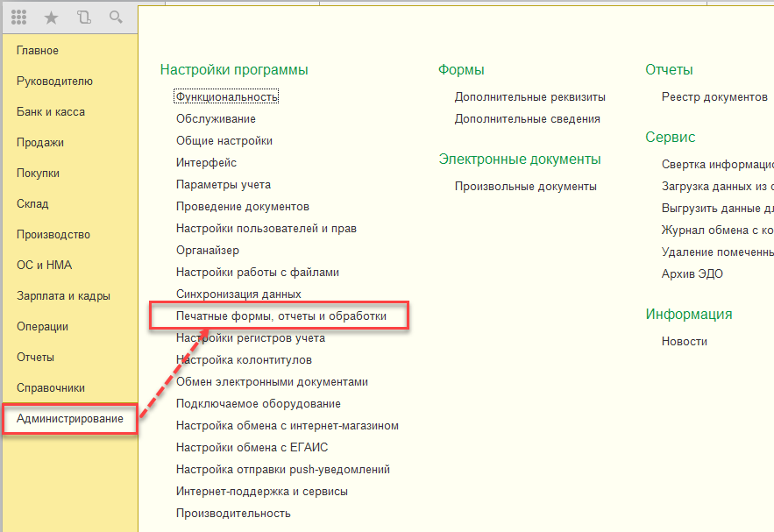Open Интерфейс settings

tap(206, 163)
